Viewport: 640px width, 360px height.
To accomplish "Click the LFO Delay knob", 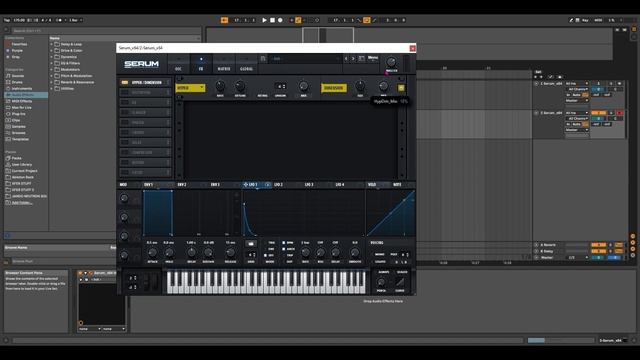I will click(336, 253).
